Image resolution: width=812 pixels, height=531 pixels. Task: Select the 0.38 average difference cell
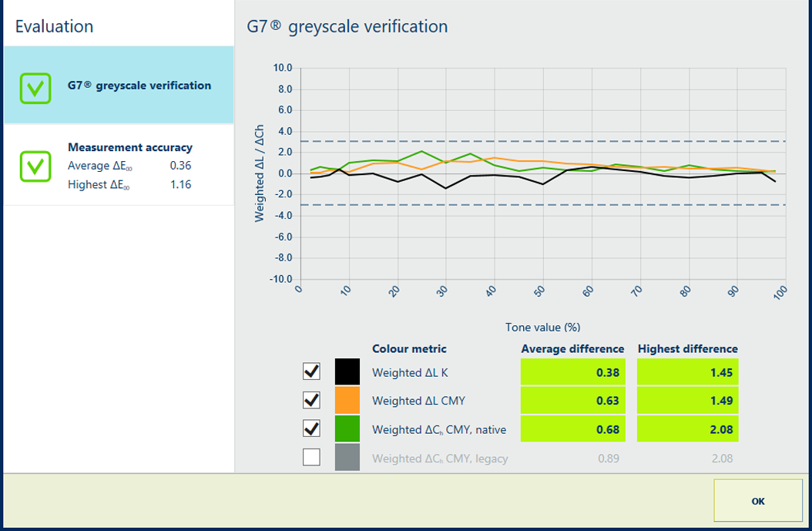[x=572, y=373]
